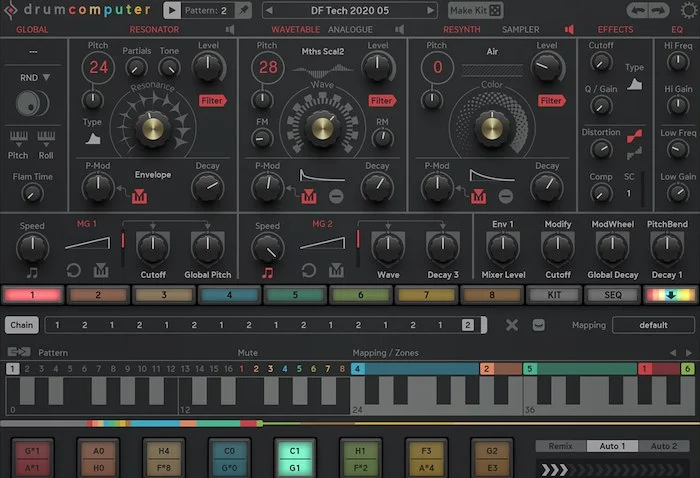This screenshot has height=478, width=700.
Task: Click the MG 2 retrigger loop icon
Action: coord(309,270)
